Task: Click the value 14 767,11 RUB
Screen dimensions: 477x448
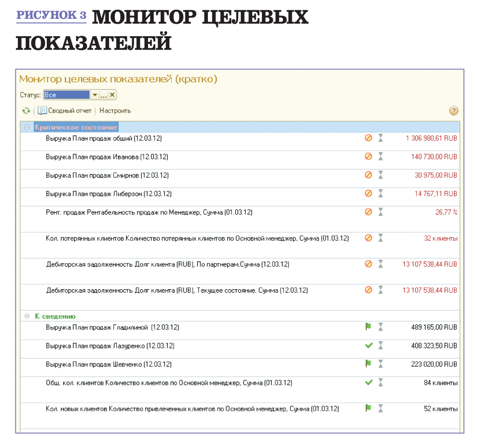Action: coord(436,194)
